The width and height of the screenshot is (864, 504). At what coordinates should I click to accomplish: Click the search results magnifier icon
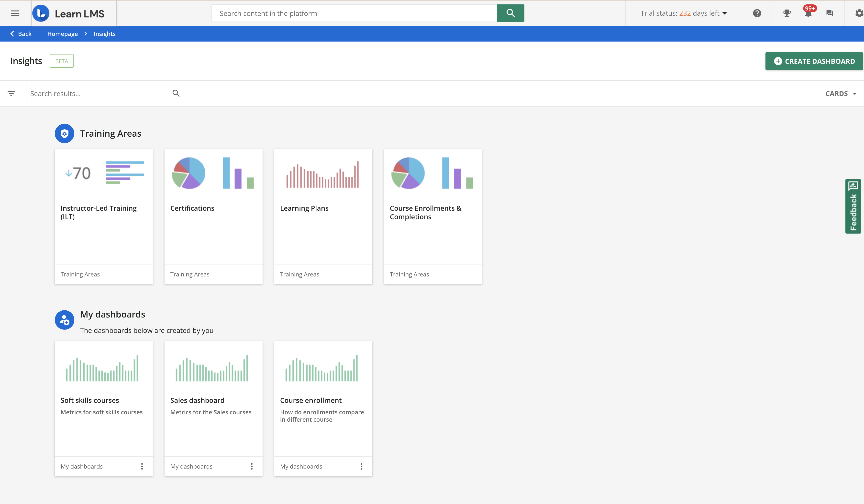point(176,93)
